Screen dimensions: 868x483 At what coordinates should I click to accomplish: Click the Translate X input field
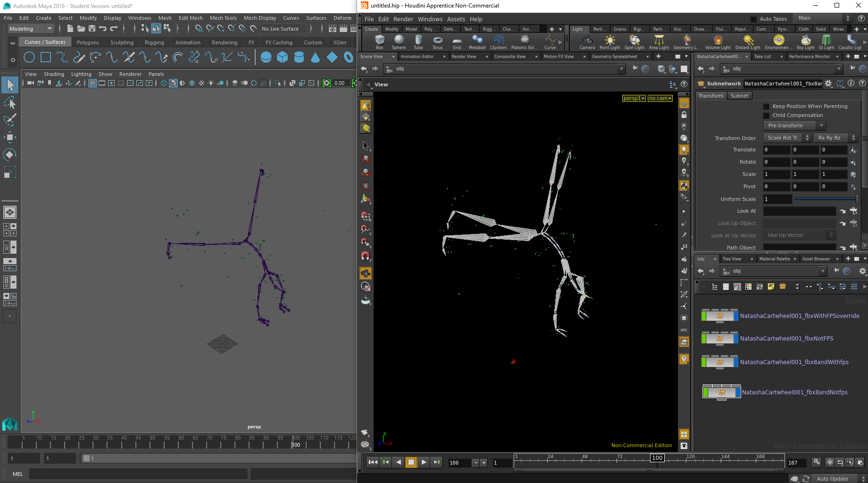coord(776,150)
